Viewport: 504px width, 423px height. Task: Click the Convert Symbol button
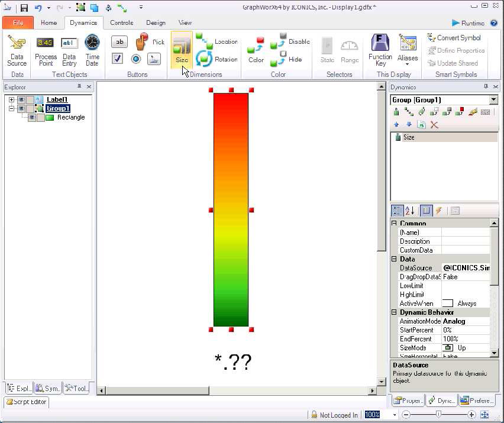[454, 38]
